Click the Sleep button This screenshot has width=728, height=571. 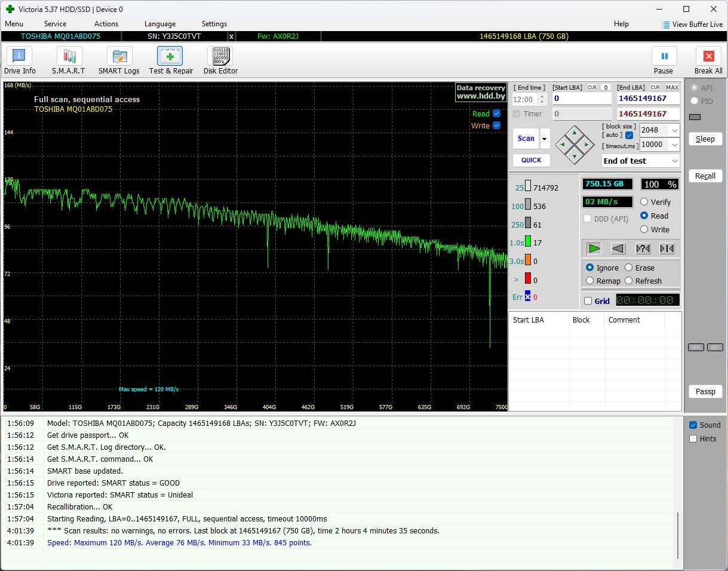705,139
